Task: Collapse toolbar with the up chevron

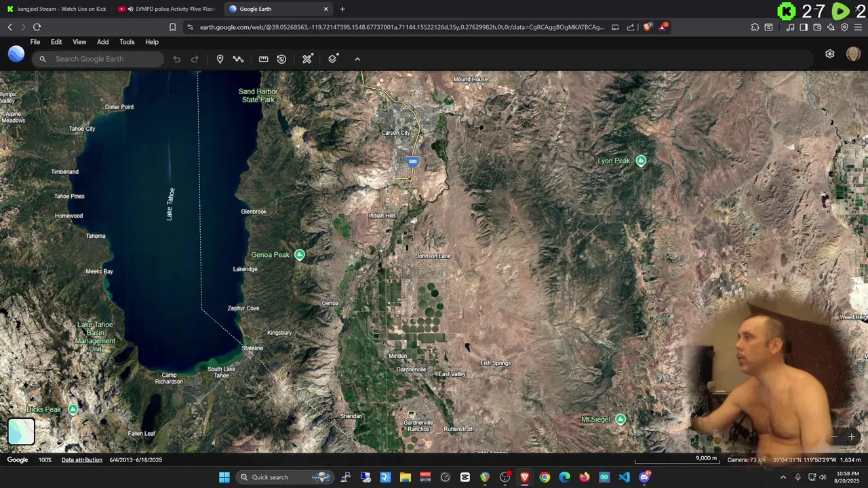Action: pyautogui.click(x=357, y=59)
